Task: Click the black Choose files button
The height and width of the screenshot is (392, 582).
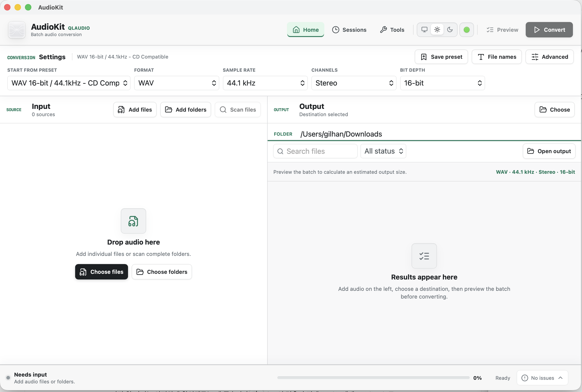Action: 101,272
